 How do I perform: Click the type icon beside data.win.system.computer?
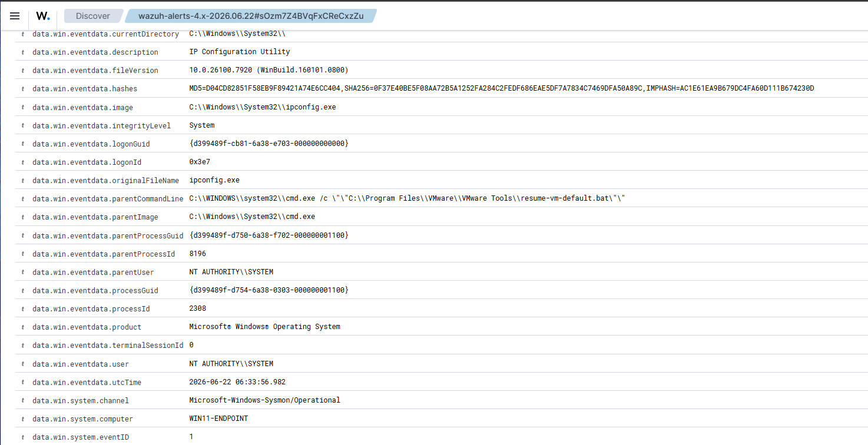tap(22, 419)
